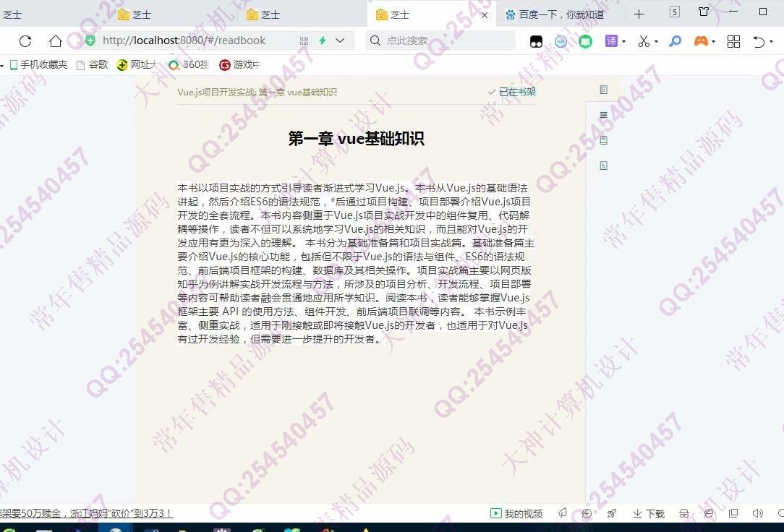Focus the localhost:8080 address bar
Screen dimensions: 784x532
tap(184, 40)
